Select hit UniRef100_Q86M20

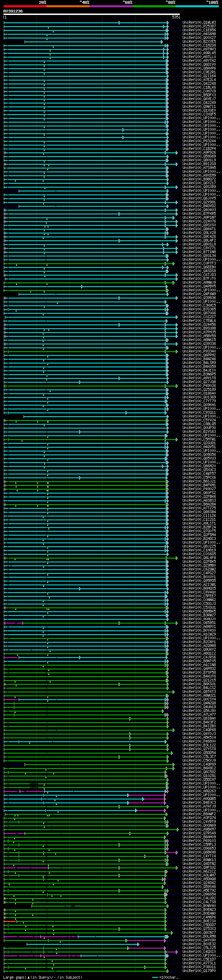click(199, 466)
